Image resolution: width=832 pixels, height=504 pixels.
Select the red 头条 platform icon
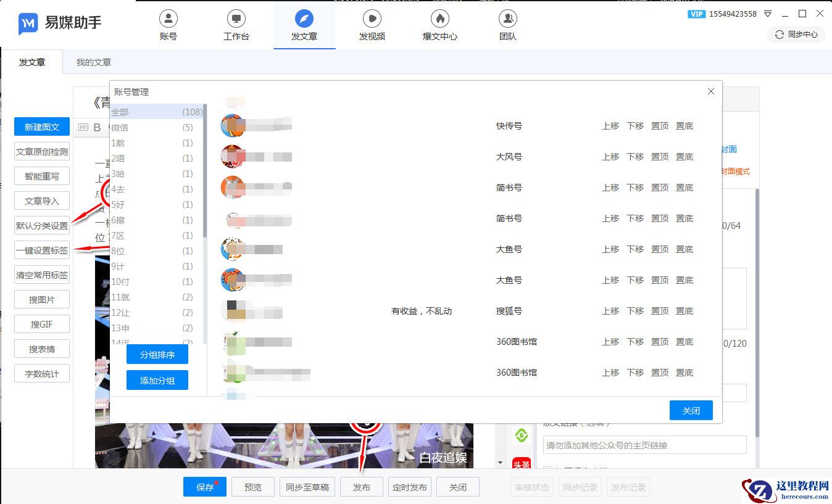522,463
